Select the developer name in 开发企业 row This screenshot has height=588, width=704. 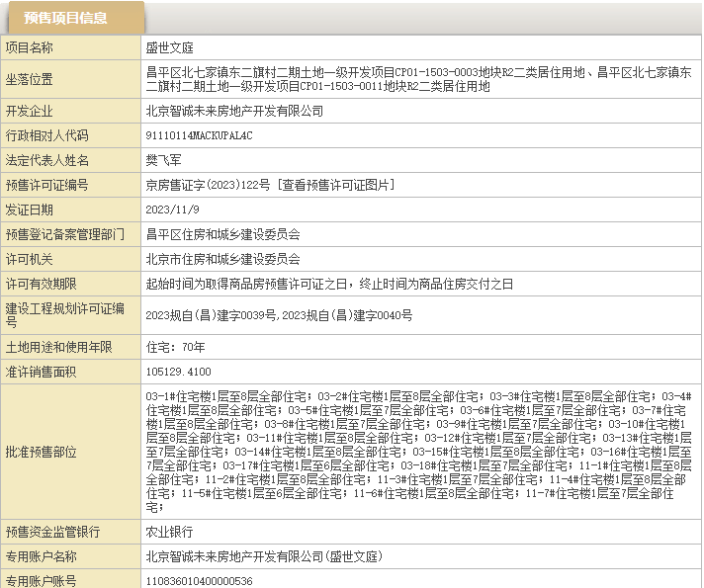pyautogui.click(x=233, y=111)
